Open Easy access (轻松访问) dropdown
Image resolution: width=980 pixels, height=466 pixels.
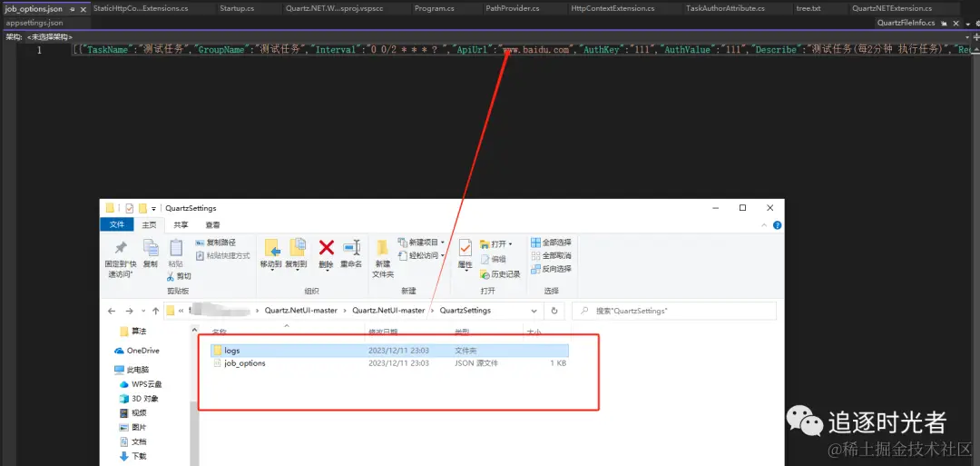[422, 255]
